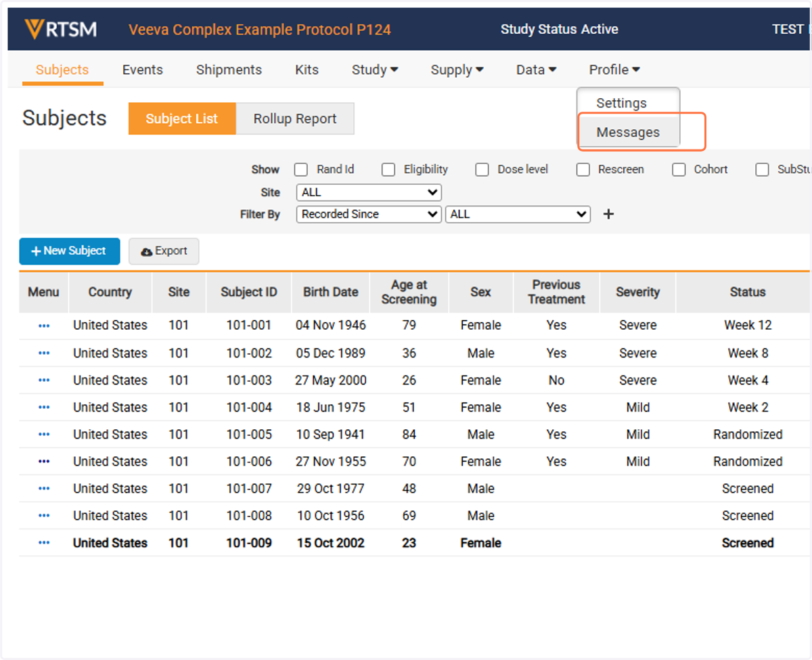812x660 pixels.
Task: Toggle the Eligibility column checkbox
Action: [388, 170]
